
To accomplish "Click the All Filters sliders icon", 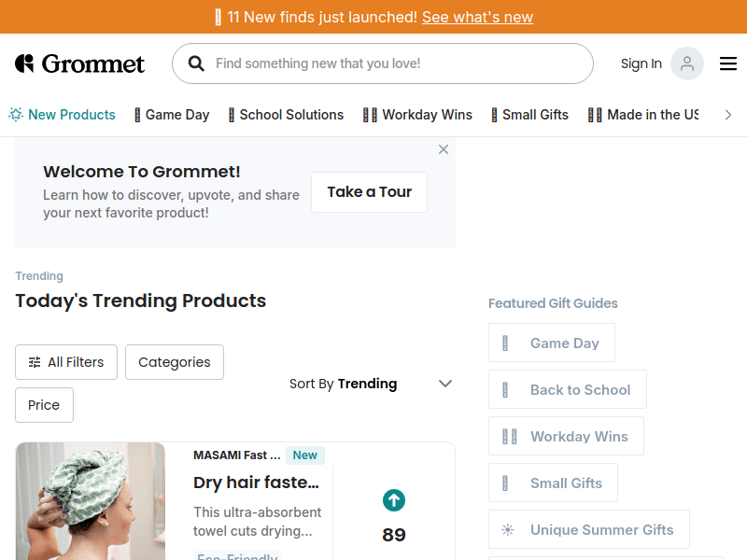I will tap(35, 362).
